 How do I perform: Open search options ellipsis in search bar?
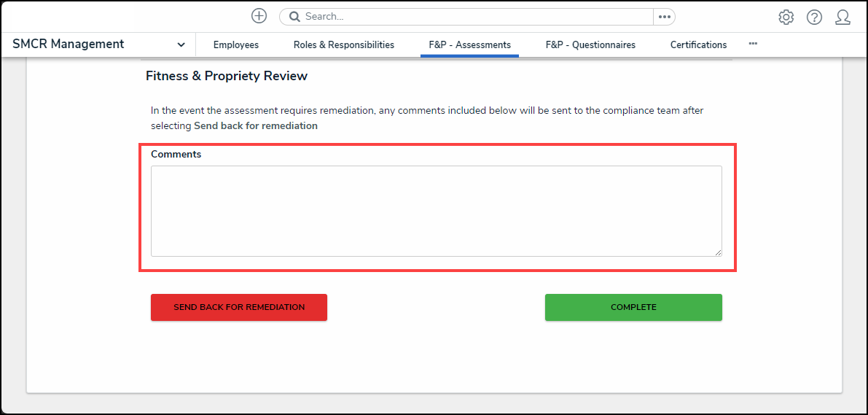pos(664,17)
